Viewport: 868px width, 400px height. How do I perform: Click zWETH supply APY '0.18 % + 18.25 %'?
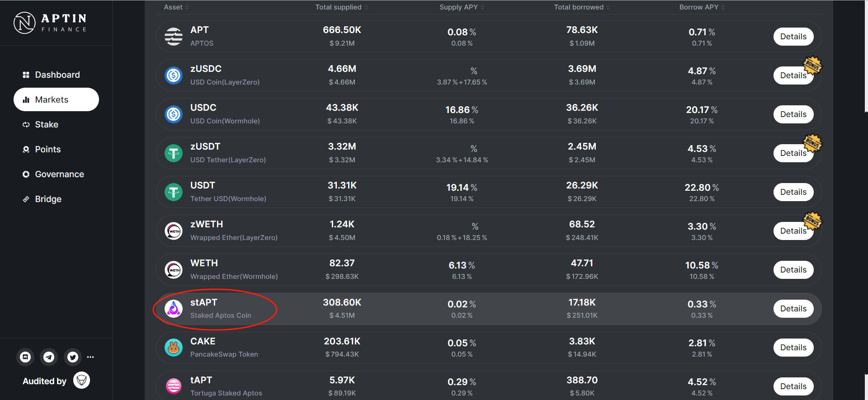point(462,238)
